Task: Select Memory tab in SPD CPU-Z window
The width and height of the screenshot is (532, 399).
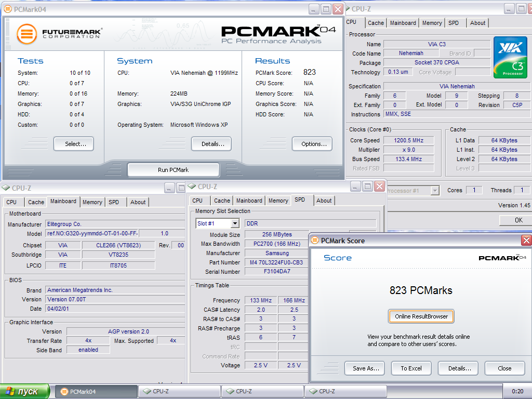Action: click(278, 201)
